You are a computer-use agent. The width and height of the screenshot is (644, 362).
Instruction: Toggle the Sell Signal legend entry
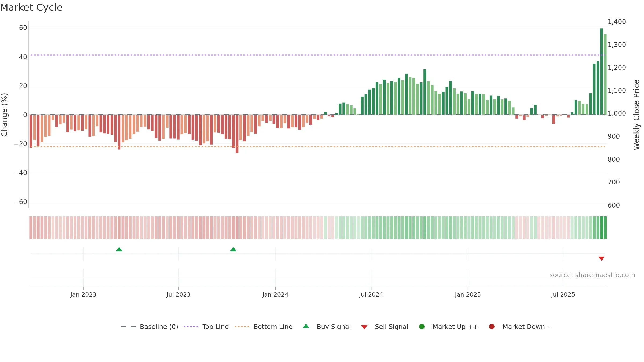(x=385, y=327)
